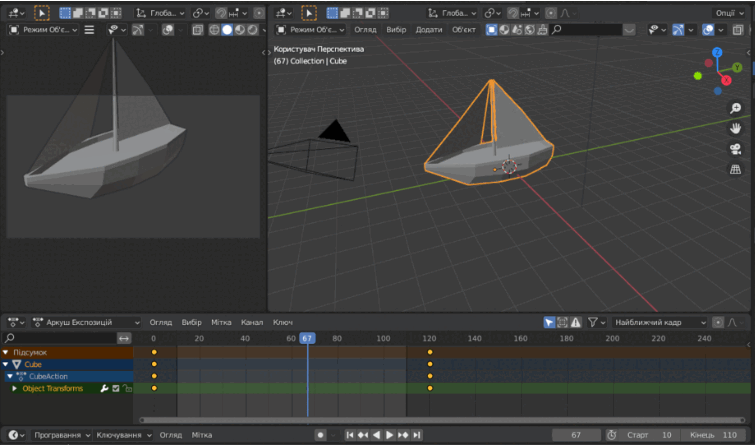The width and height of the screenshot is (755, 445).
Task: Open the Ключ menu in the dope sheet
Action: 283,322
